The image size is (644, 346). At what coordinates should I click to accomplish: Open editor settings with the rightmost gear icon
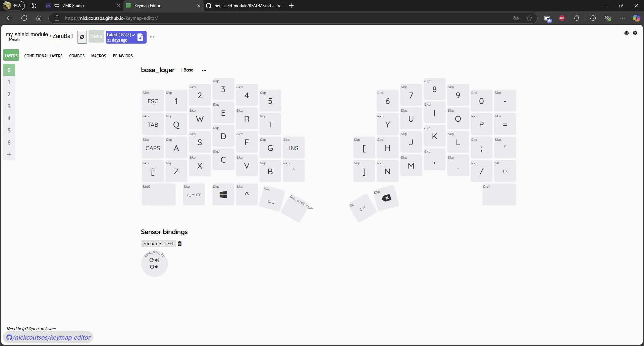coord(636,33)
